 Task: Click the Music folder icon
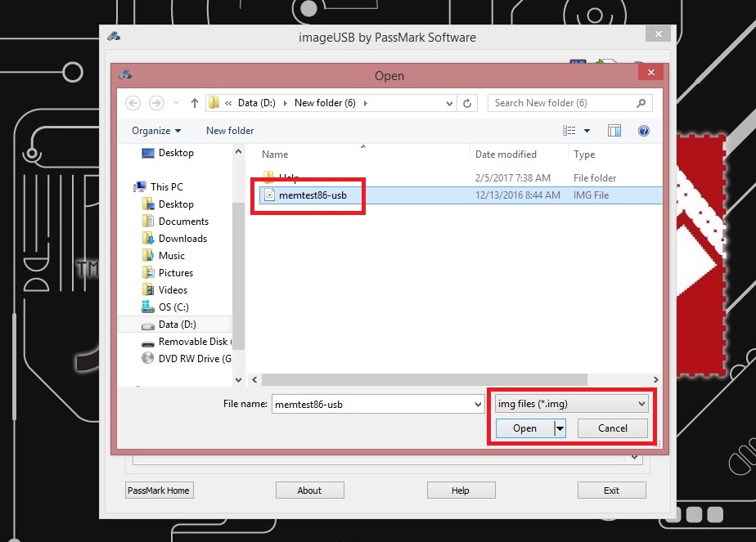tap(148, 255)
